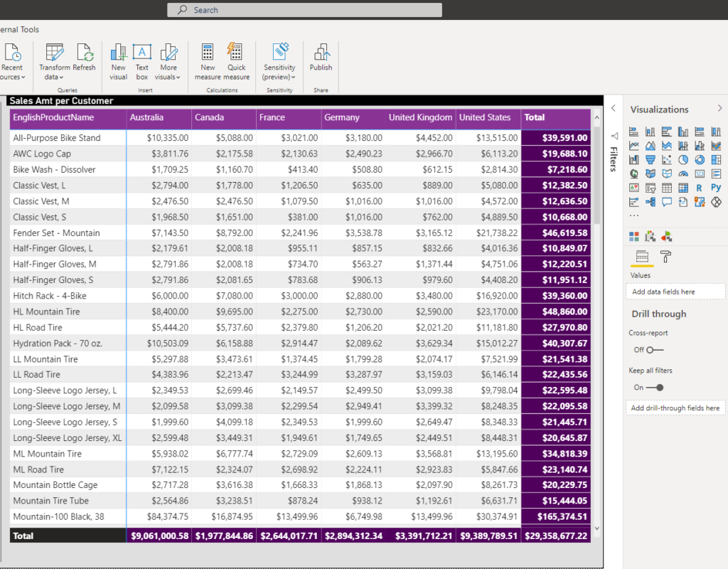Get more visuals via the ellipsis
This screenshot has height=569, width=728.
633,216
